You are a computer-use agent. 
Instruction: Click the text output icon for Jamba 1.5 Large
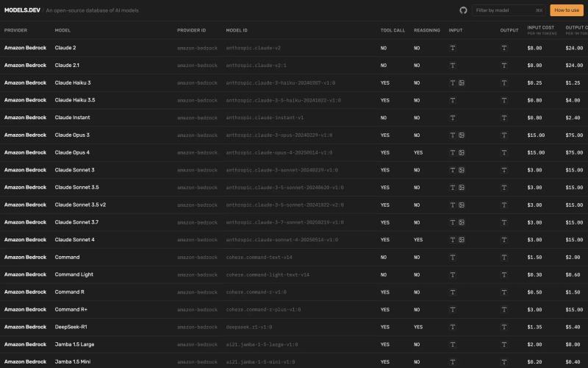click(504, 344)
